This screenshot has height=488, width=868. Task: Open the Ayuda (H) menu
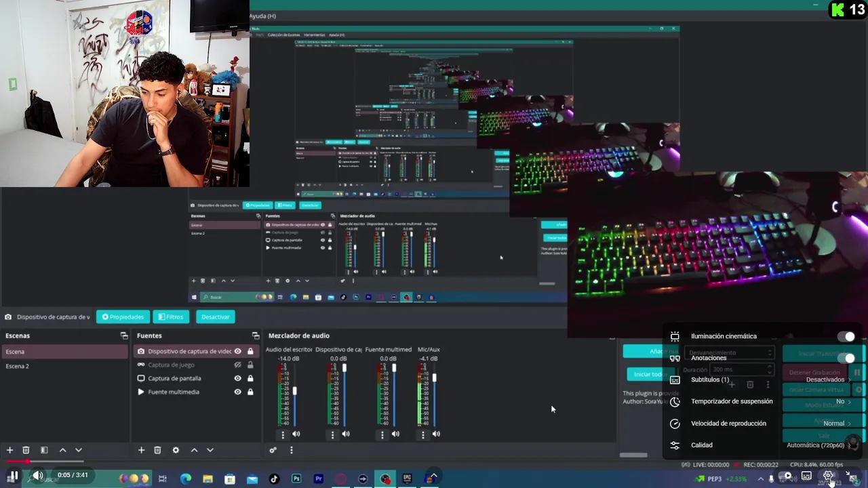click(262, 16)
